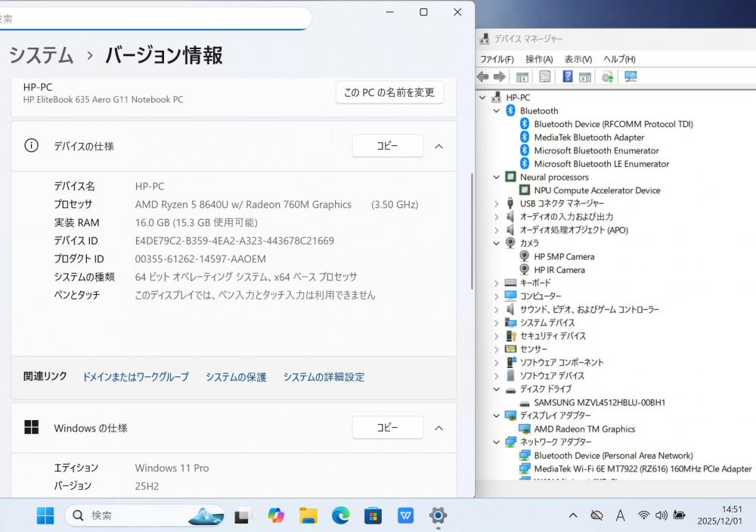Collapse the Windows の仕様 section chevron
The image size is (756, 532).
click(438, 428)
